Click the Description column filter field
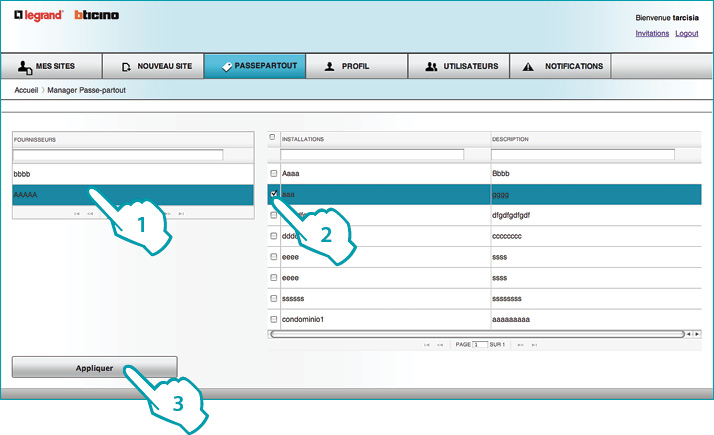This screenshot has width=714, height=435. coord(583,154)
